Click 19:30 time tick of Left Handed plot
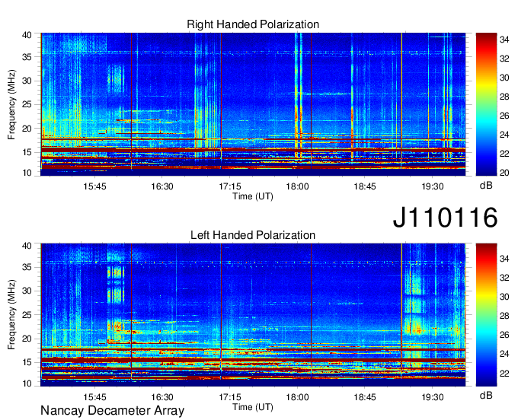 click(433, 397)
